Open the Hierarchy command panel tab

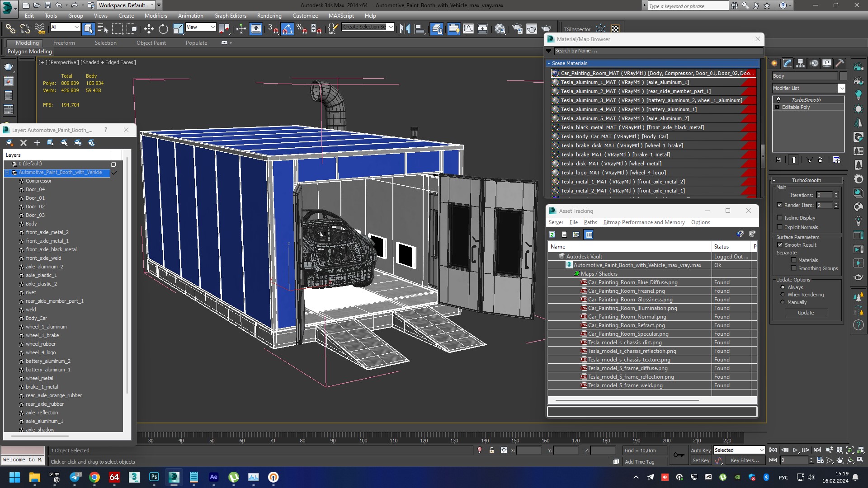[800, 64]
